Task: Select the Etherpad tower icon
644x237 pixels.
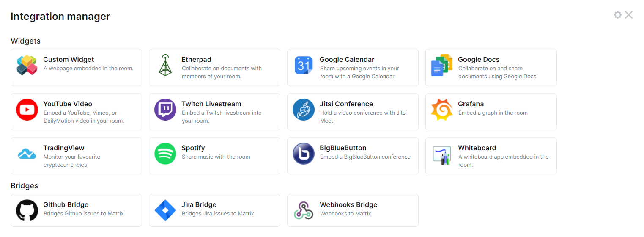Action: 165,66
